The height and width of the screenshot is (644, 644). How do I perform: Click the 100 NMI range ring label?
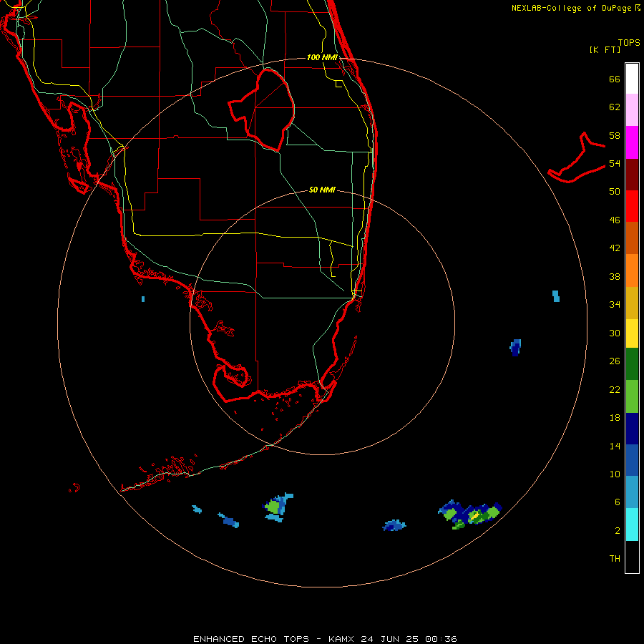pos(322,57)
